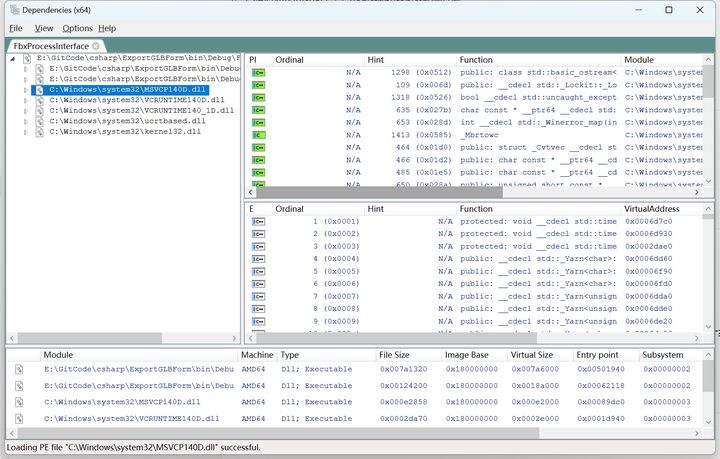Click the module icon beside ucrtbased.dll in tree
The image size is (720, 459).
[38, 121]
